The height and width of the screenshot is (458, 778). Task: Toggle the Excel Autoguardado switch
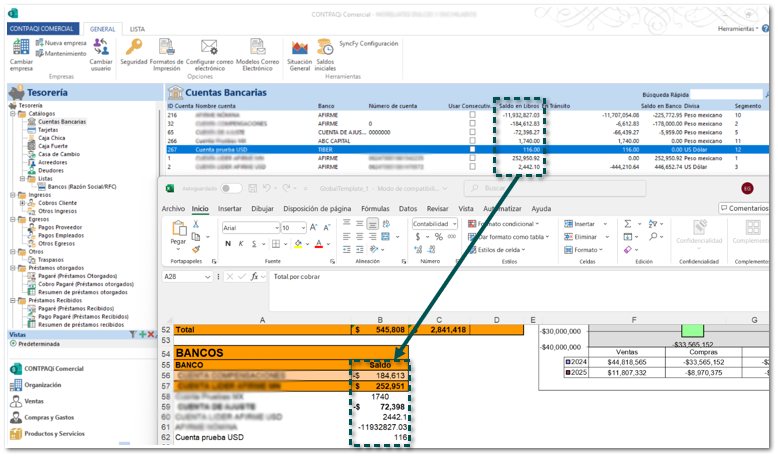(231, 188)
